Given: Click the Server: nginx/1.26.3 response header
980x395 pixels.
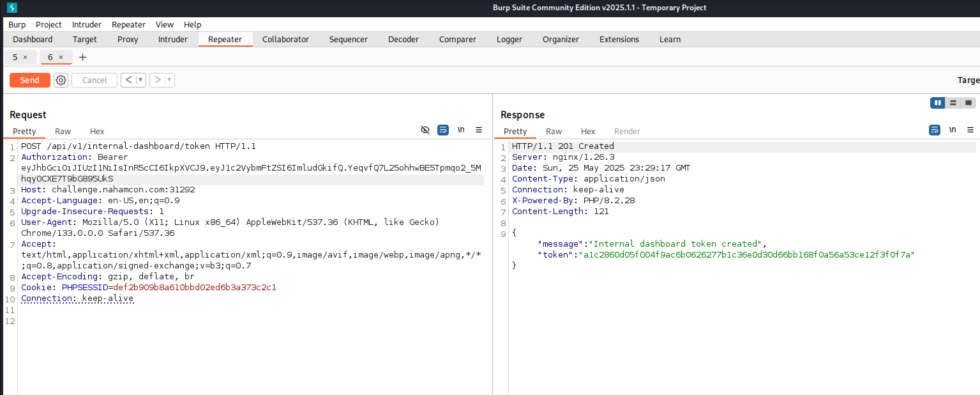Looking at the screenshot, I should coord(563,157).
